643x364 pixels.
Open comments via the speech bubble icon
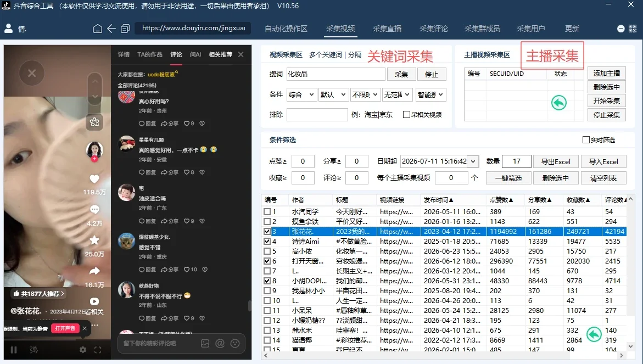coord(94,210)
